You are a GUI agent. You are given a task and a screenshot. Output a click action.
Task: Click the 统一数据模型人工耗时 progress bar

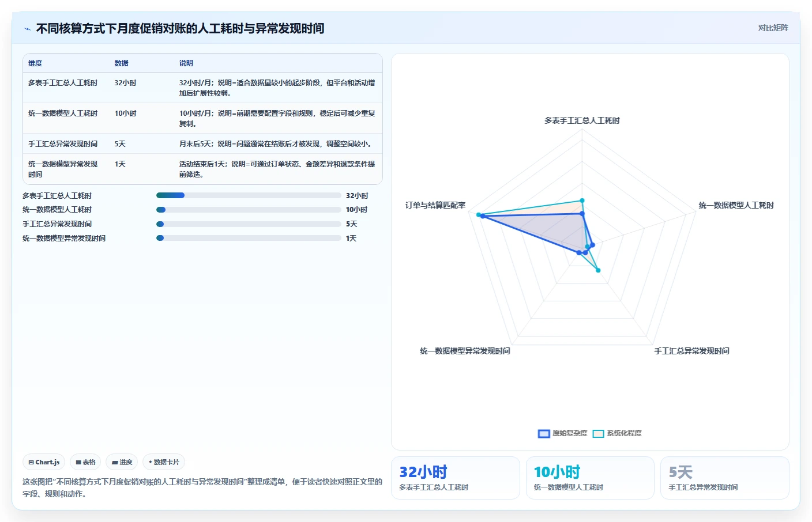[249, 210]
